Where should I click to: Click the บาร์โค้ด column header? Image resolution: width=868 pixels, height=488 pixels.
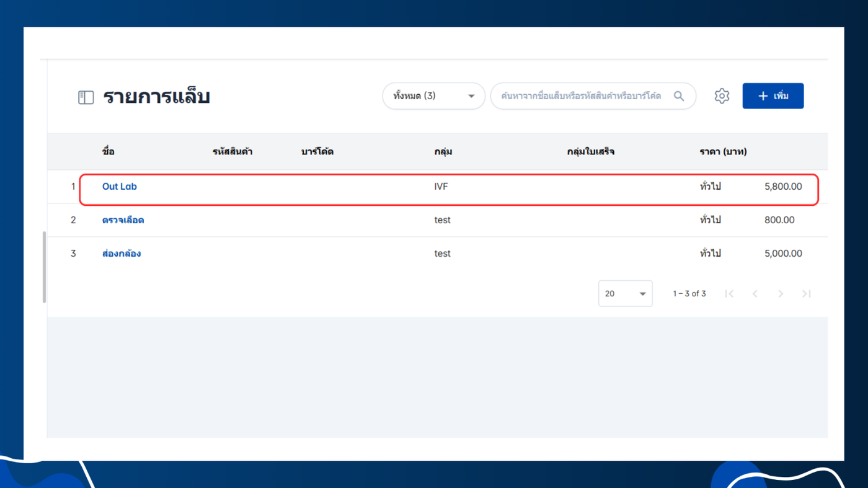(x=317, y=152)
